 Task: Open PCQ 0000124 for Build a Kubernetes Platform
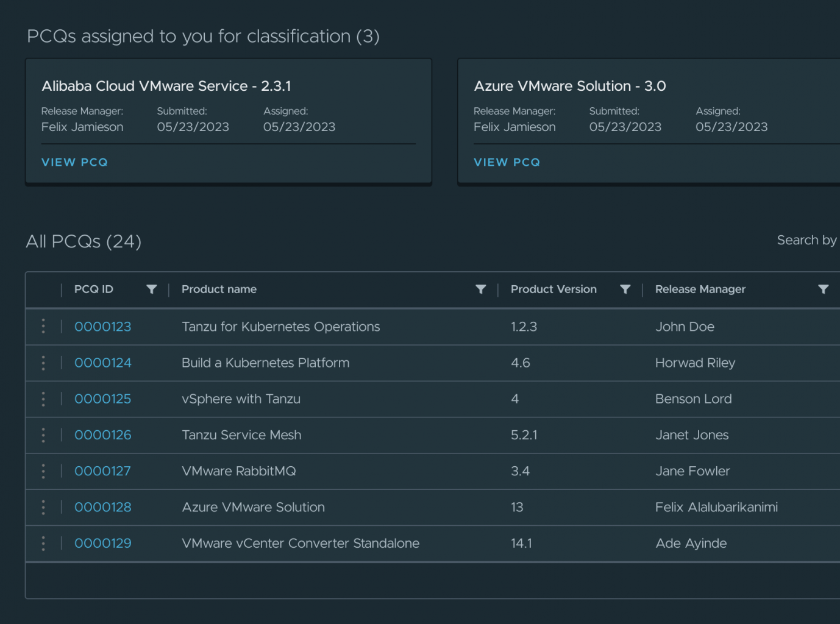[102, 363]
